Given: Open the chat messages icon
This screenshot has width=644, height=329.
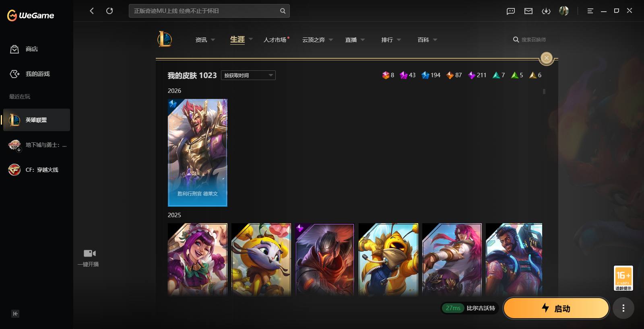Looking at the screenshot, I should tap(511, 11).
